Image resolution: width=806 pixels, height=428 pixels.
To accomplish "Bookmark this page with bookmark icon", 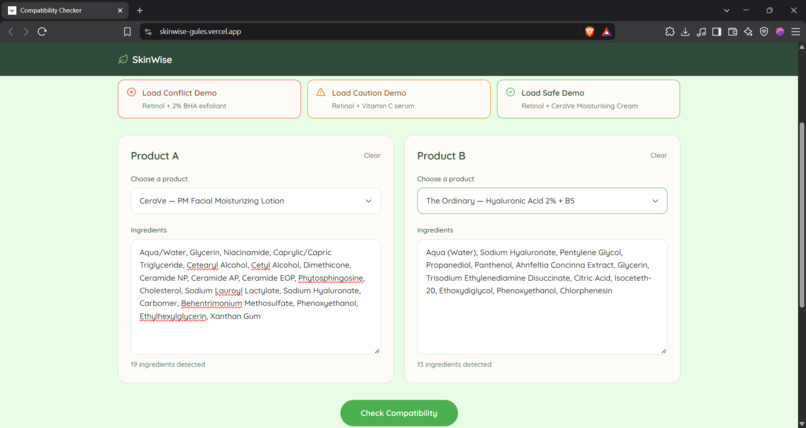I will point(127,32).
